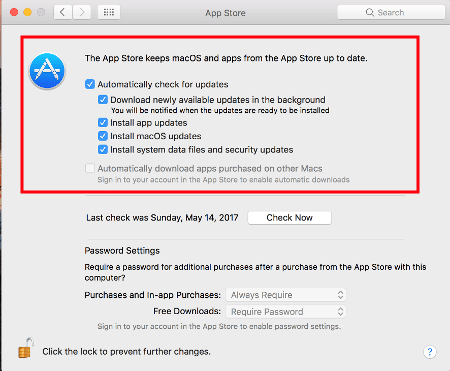Viewport: 450px width, 371px height.
Task: Show all preferences via the grid icon
Action: [x=109, y=13]
